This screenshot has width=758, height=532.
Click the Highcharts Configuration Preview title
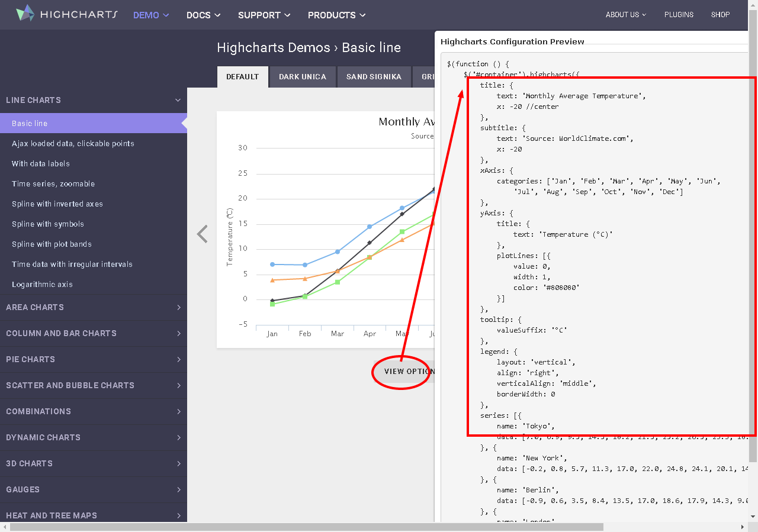[512, 41]
